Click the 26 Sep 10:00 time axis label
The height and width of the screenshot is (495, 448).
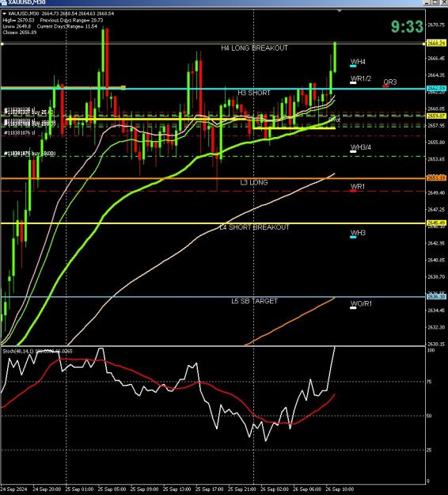(340, 489)
